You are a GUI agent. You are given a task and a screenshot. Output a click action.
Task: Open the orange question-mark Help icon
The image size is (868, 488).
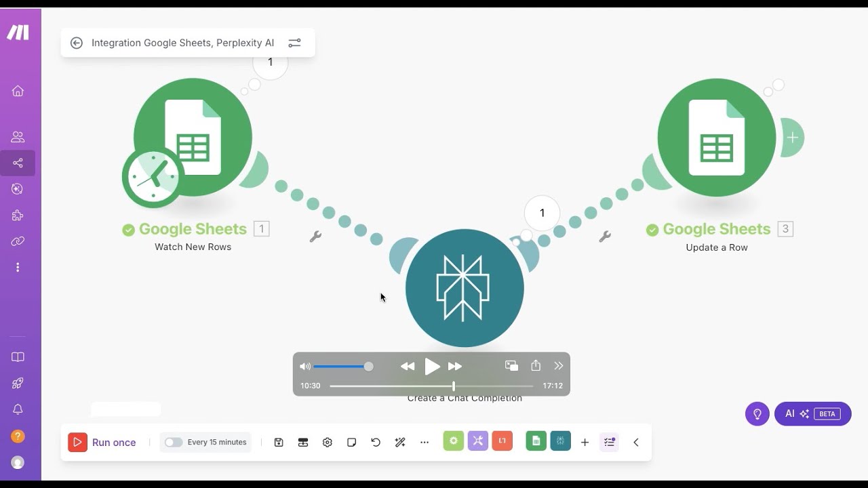pos(18,436)
